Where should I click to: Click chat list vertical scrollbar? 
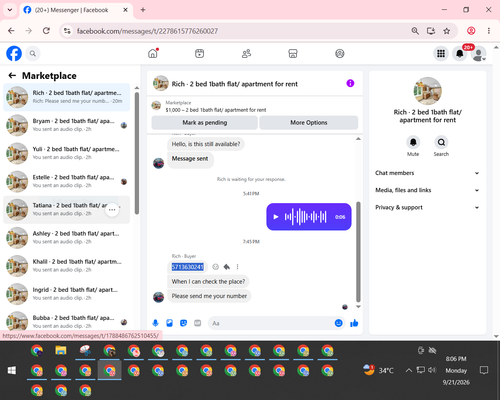(x=137, y=153)
